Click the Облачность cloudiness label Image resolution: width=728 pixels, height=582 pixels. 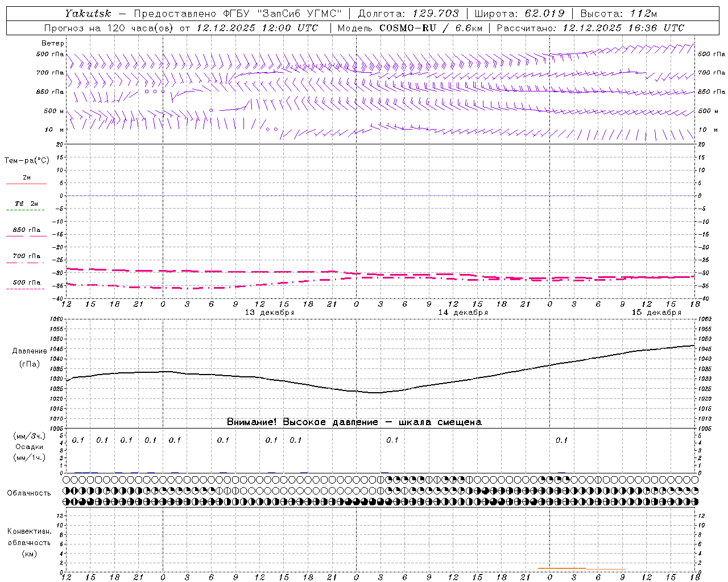point(29,493)
